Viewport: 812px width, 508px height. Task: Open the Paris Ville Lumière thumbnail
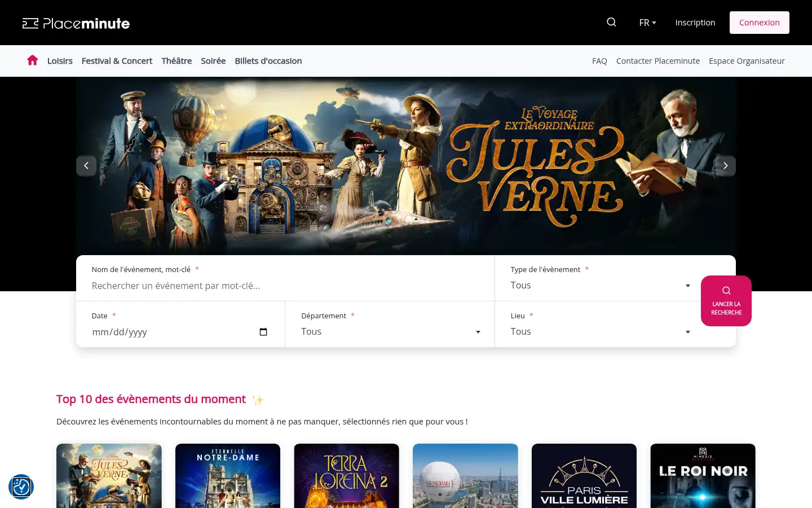click(x=584, y=476)
